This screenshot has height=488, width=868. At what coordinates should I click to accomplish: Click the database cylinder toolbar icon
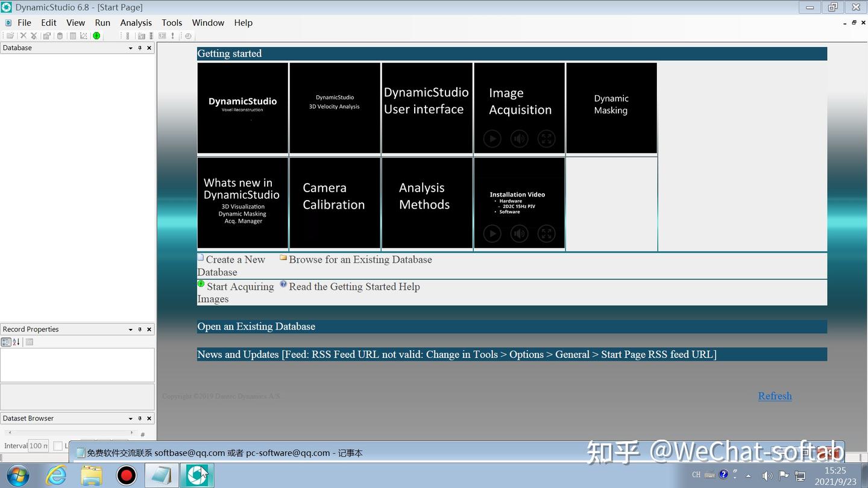(60, 36)
